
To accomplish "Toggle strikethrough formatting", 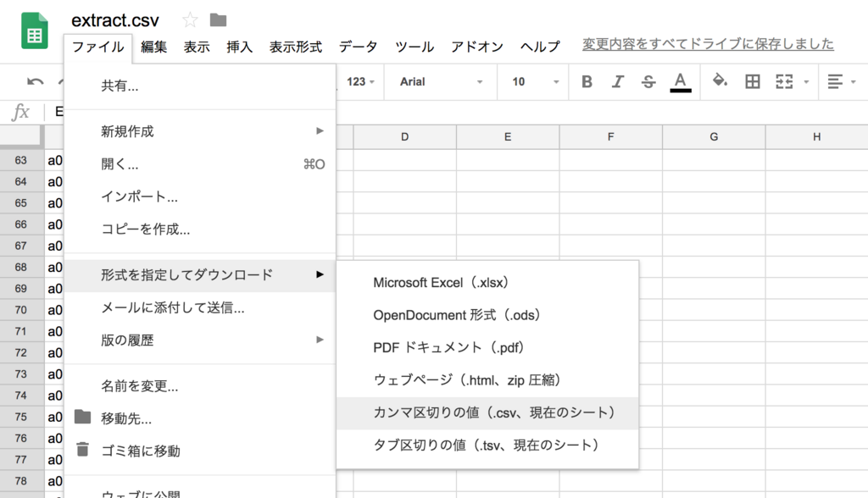I will click(x=648, y=82).
